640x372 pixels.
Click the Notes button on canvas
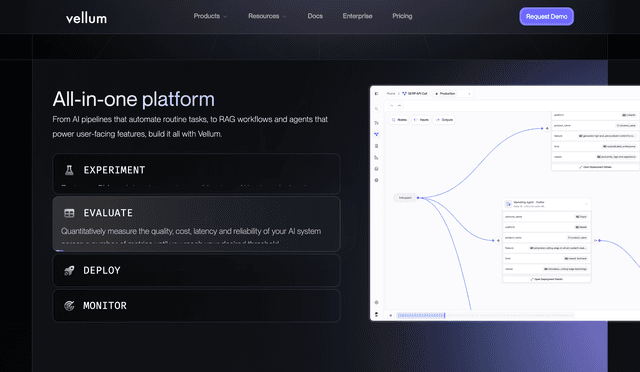click(x=399, y=120)
